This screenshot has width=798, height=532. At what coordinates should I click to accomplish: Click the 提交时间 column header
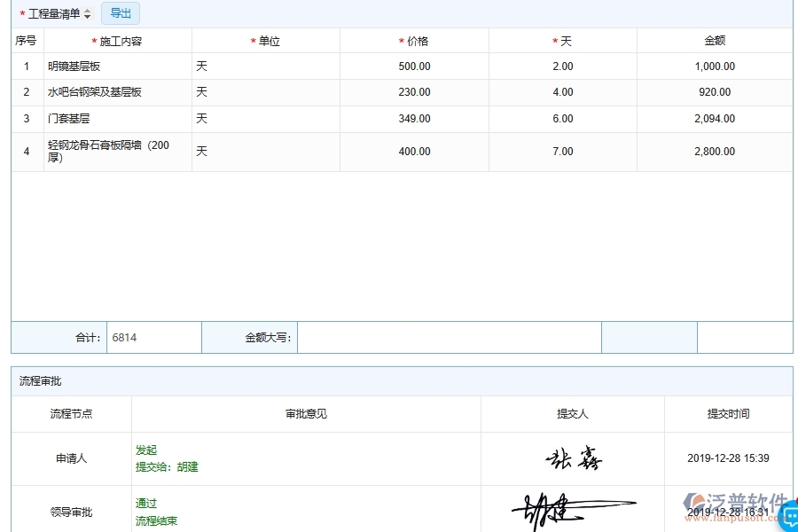point(728,414)
